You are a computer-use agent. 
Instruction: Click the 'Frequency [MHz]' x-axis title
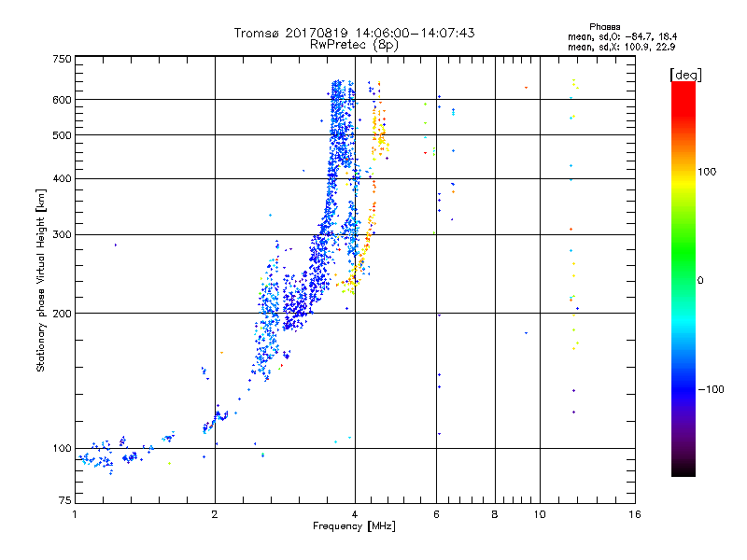354,526
